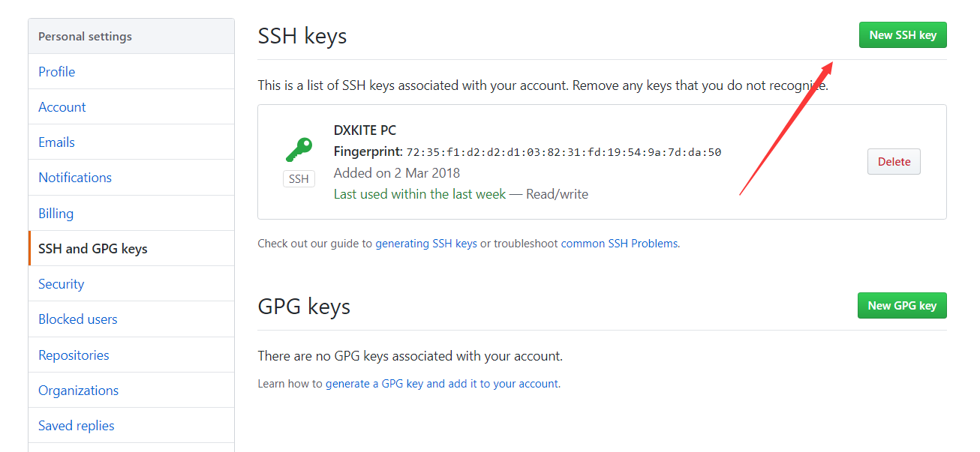View Blocked users page
This screenshot has width=980, height=452.
pyautogui.click(x=78, y=319)
